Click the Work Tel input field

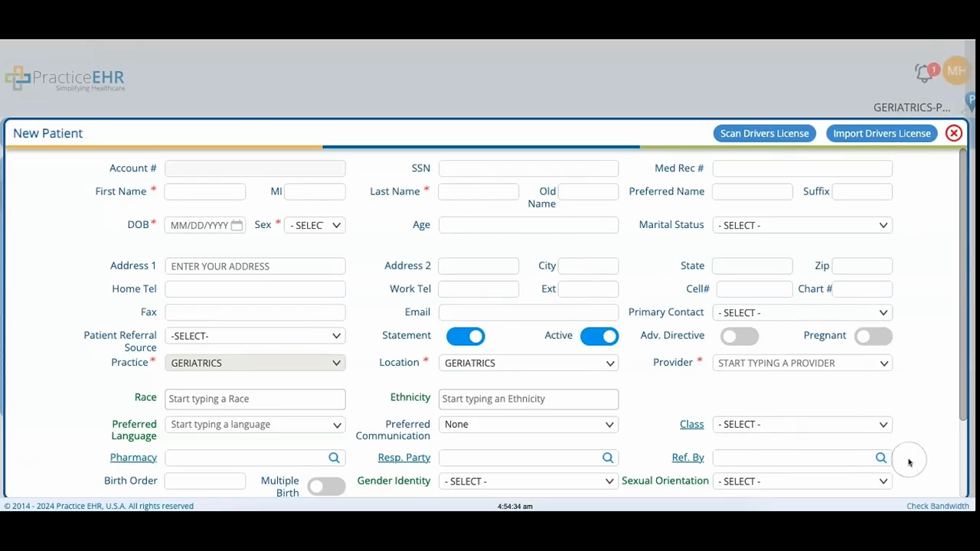coord(479,289)
